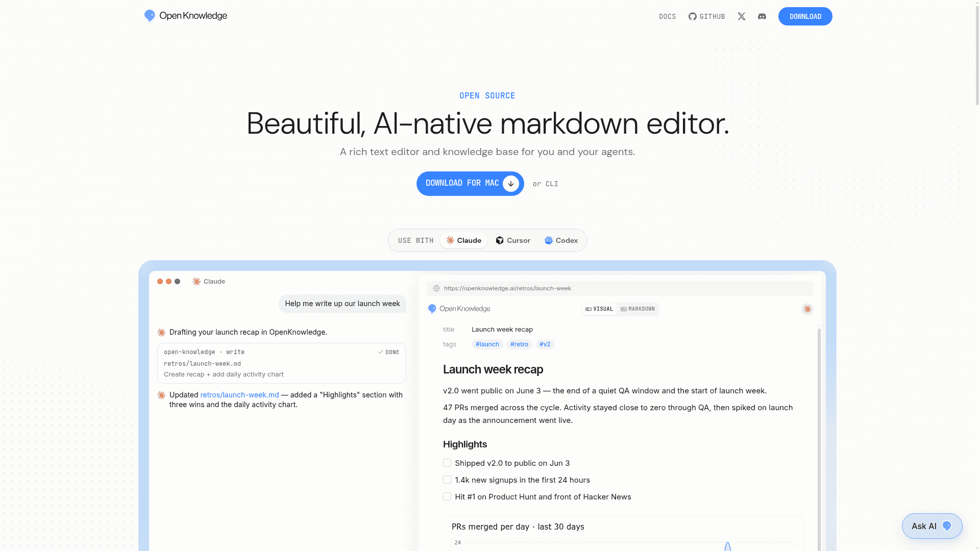Image resolution: width=980 pixels, height=551 pixels.
Task: Open the GitHub link with octocat icon
Action: tap(707, 16)
